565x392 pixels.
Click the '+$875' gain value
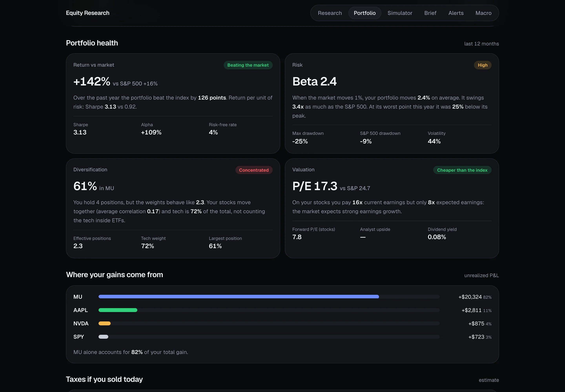click(x=476, y=323)
